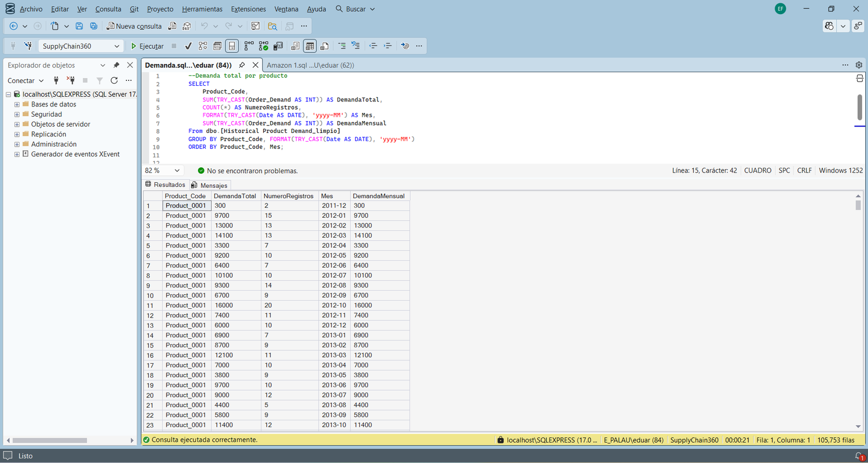The image size is (868, 463).
Task: Collapse the localhost\SQLEXPRESS server node
Action: point(9,94)
